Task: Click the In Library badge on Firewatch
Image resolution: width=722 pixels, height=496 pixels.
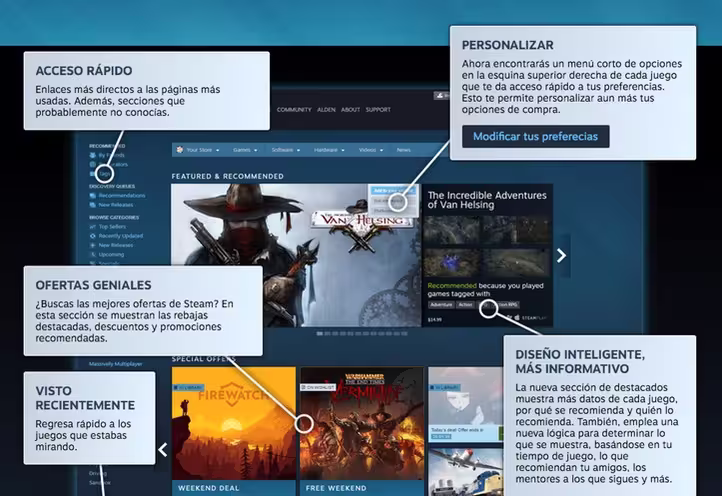Action: coord(188,387)
